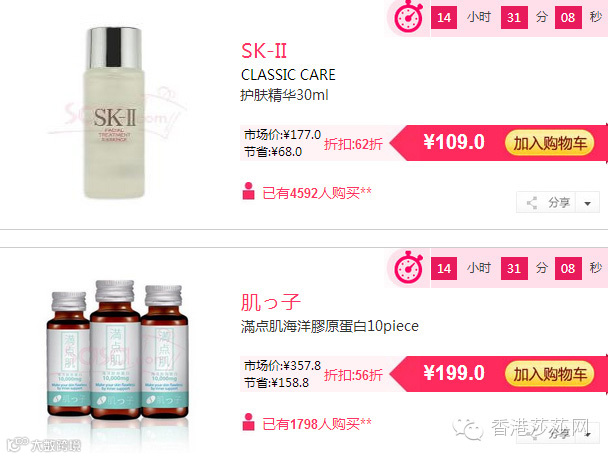Open the 肌っ子 brand title link
This screenshot has height=458, width=608.
pyautogui.click(x=270, y=302)
